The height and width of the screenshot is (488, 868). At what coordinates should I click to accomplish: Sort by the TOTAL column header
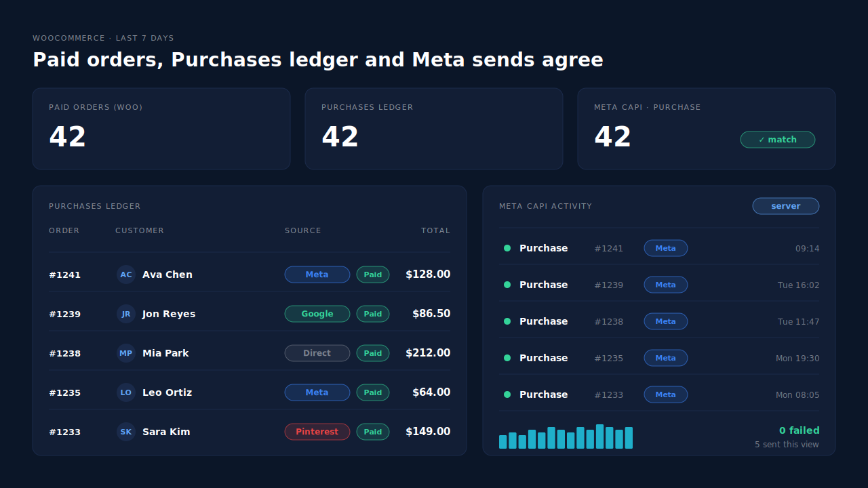[435, 230]
